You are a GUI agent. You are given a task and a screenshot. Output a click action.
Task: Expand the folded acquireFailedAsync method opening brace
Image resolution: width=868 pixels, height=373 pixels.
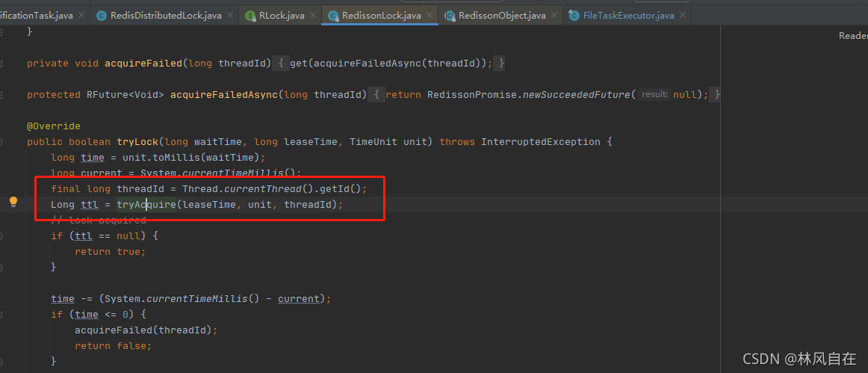pyautogui.click(x=376, y=95)
